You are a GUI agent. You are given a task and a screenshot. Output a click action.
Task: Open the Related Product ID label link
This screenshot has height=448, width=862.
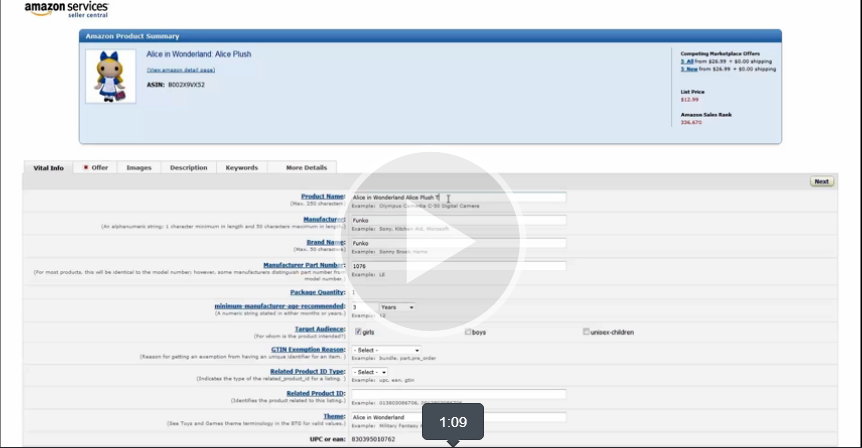click(x=316, y=394)
